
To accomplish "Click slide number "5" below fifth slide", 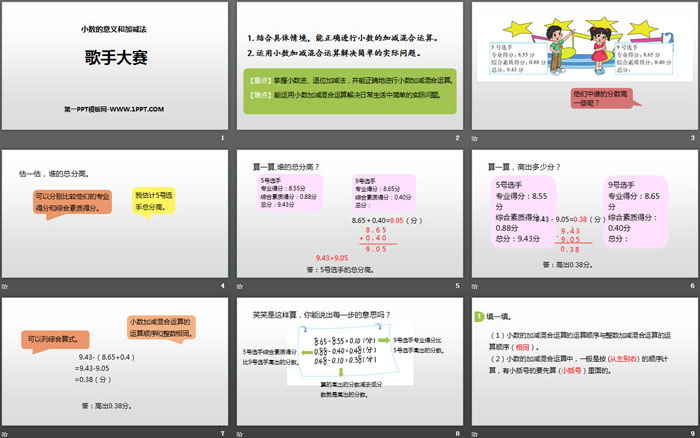I will (458, 286).
